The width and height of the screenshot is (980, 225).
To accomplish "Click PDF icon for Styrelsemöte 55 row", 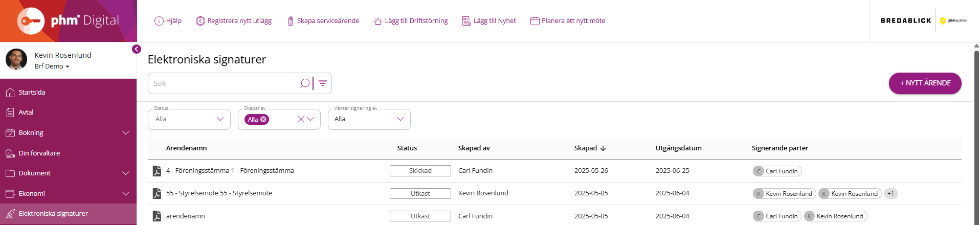I will pos(157,193).
